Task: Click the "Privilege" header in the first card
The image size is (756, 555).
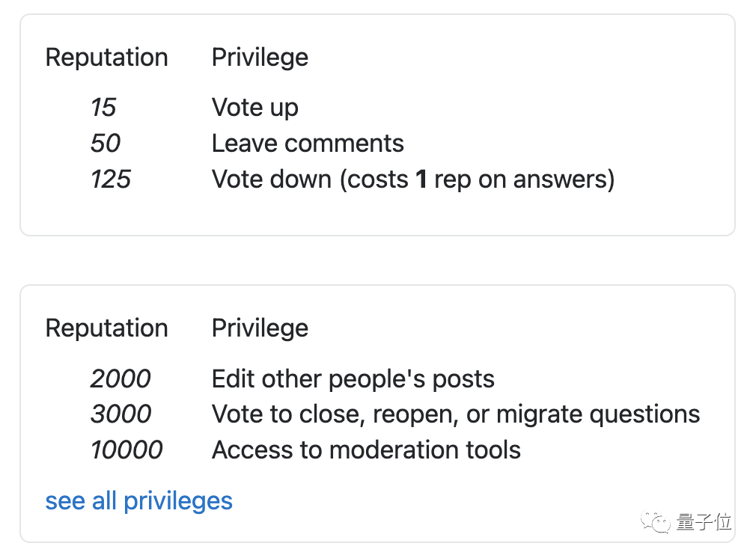Action: [x=260, y=58]
